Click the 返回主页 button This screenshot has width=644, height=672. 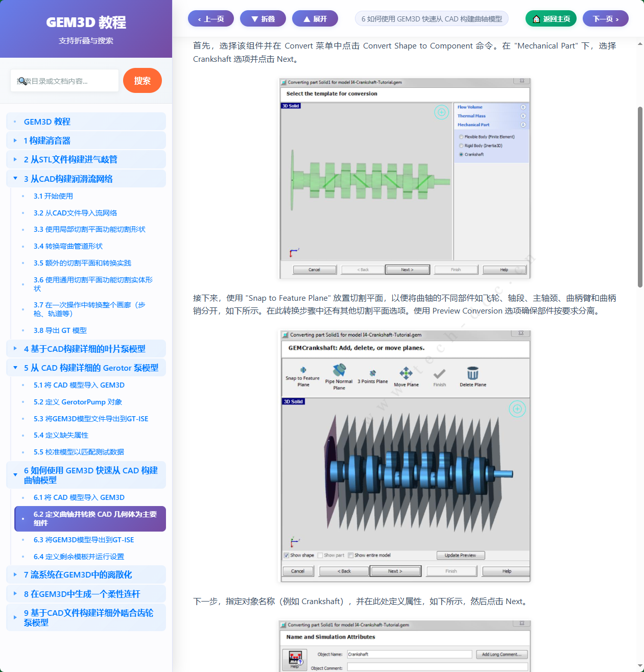[551, 18]
